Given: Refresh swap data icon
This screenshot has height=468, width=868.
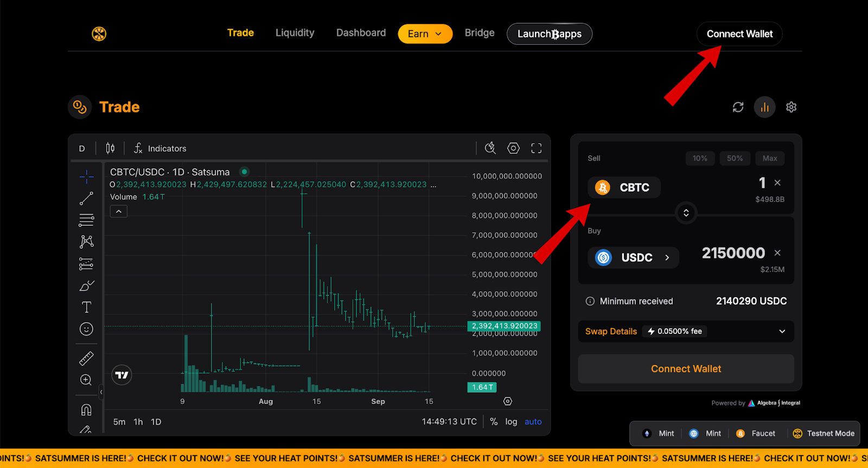Looking at the screenshot, I should (738, 107).
